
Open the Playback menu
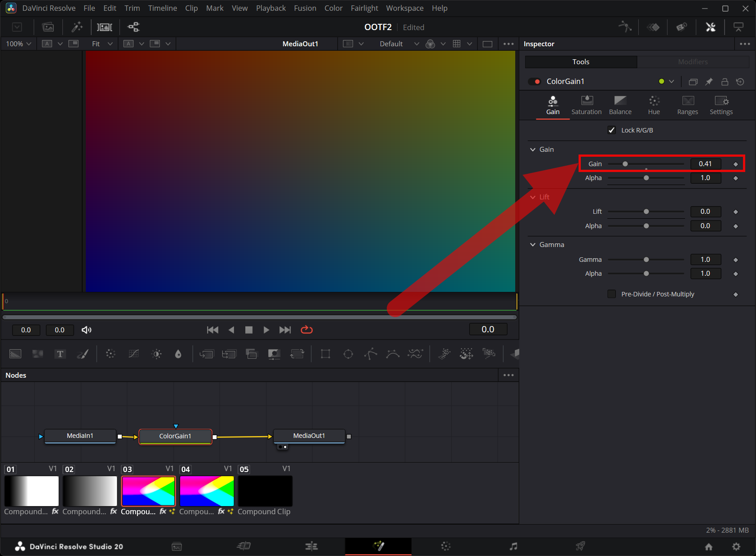pyautogui.click(x=271, y=8)
